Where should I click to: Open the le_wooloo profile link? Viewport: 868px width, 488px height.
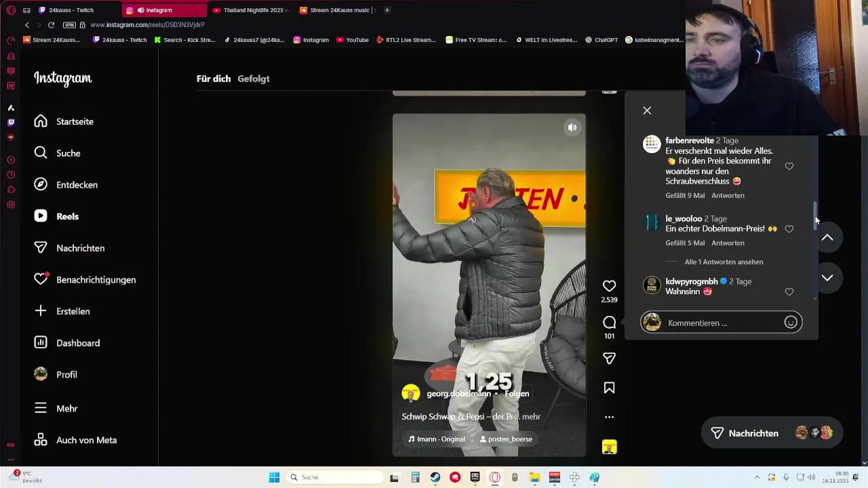pos(684,219)
